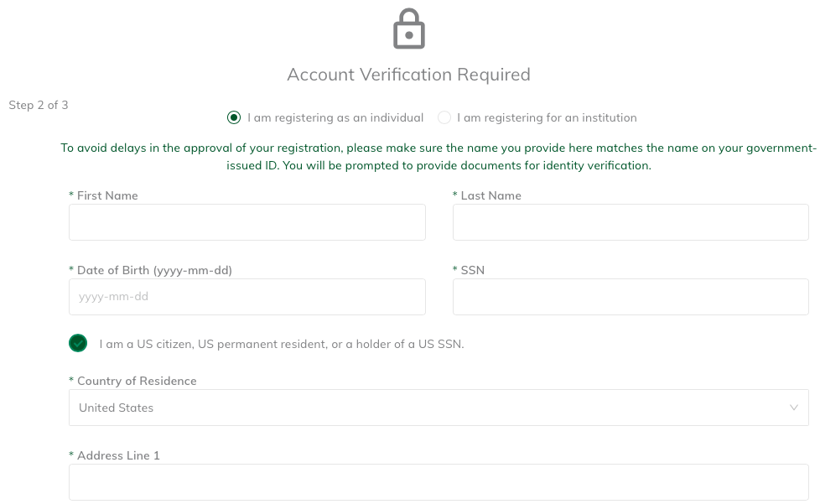Image resolution: width=820 pixels, height=504 pixels.
Task: Focus the First Name input field
Action: click(247, 222)
